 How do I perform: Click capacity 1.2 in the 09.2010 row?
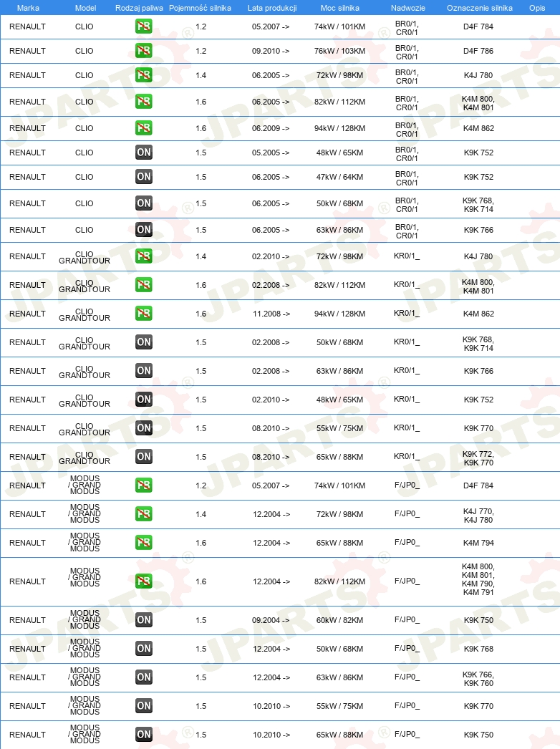(201, 51)
